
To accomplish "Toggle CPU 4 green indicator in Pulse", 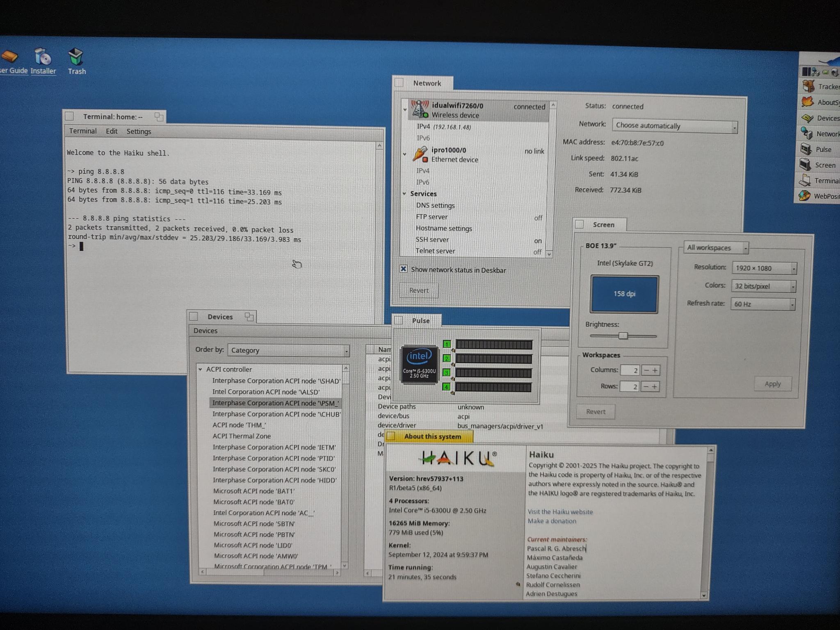I will [x=446, y=387].
